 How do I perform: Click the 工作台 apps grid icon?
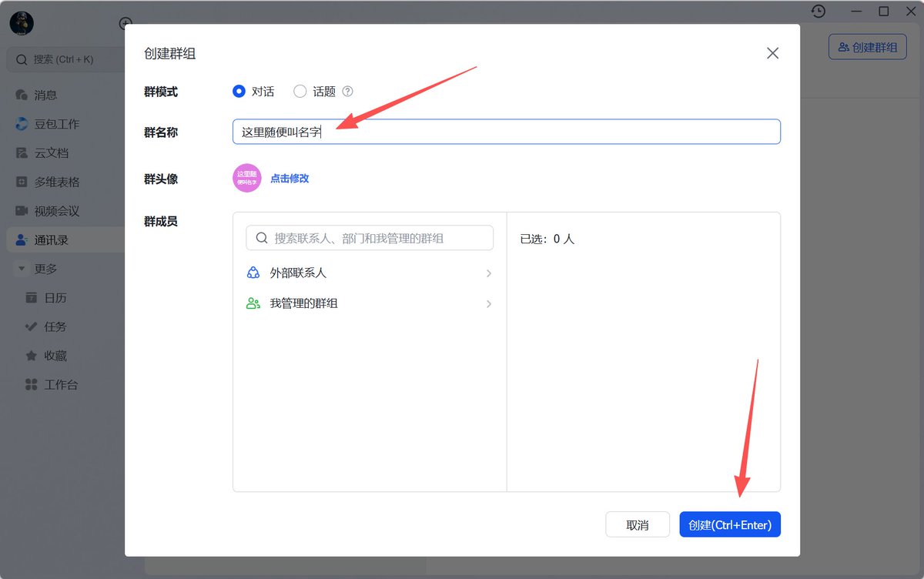click(31, 384)
